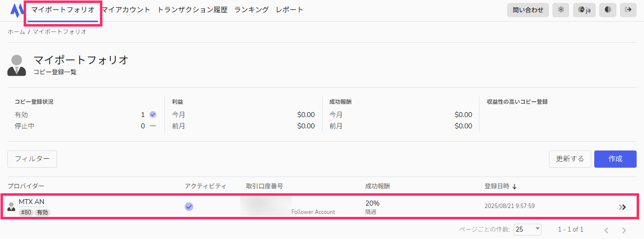Expand the フィルター filter panel
The height and width of the screenshot is (239, 644).
pos(32,159)
